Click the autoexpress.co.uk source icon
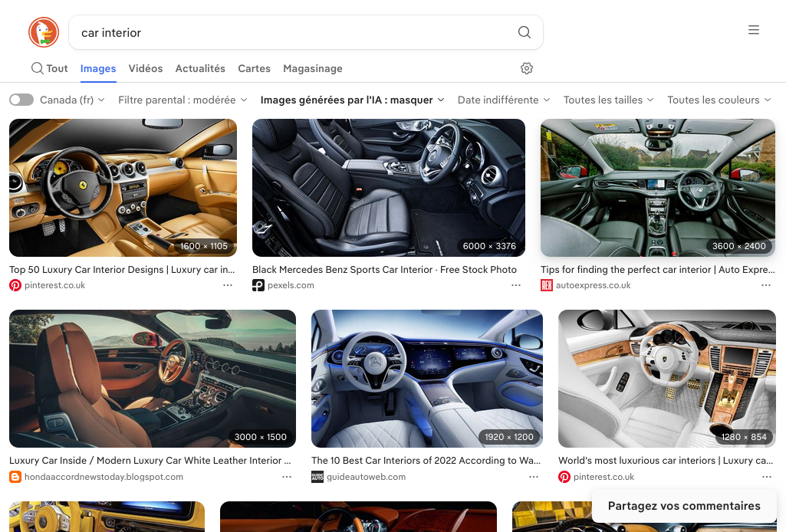This screenshot has width=786, height=532. tap(546, 284)
